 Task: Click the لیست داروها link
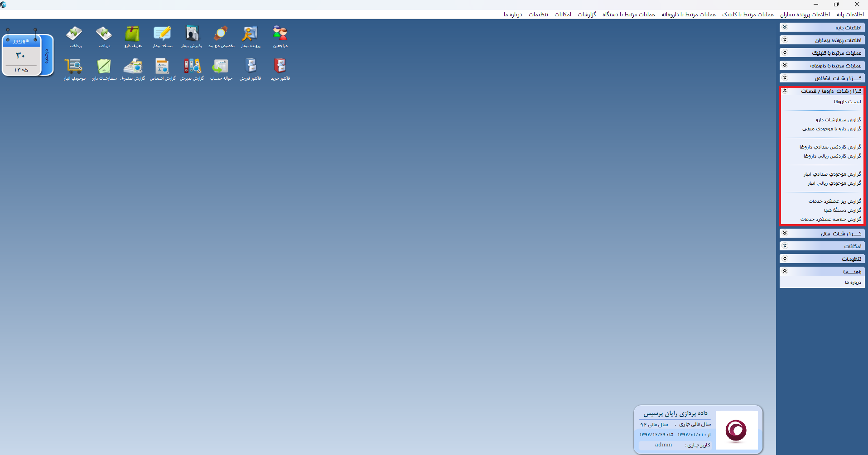pyautogui.click(x=848, y=102)
